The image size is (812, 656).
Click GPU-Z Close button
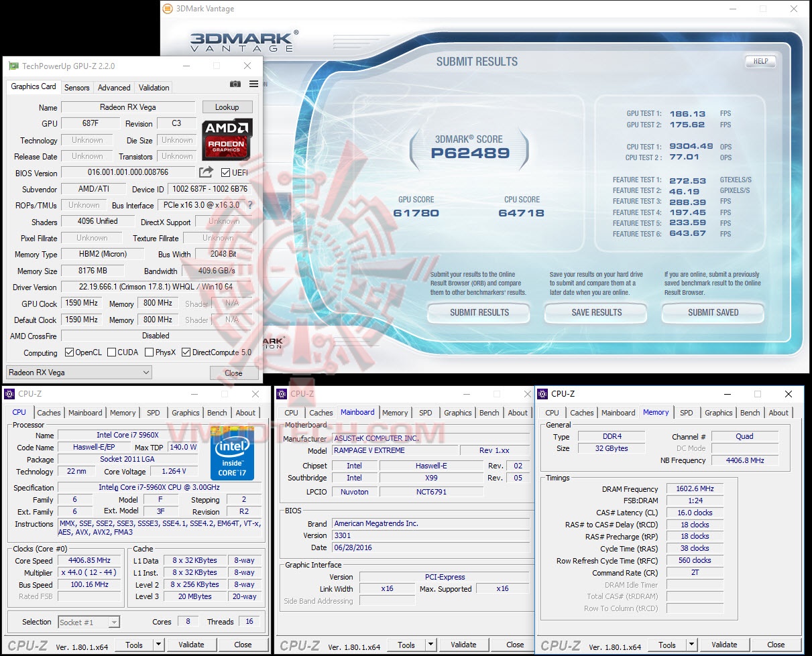[233, 373]
